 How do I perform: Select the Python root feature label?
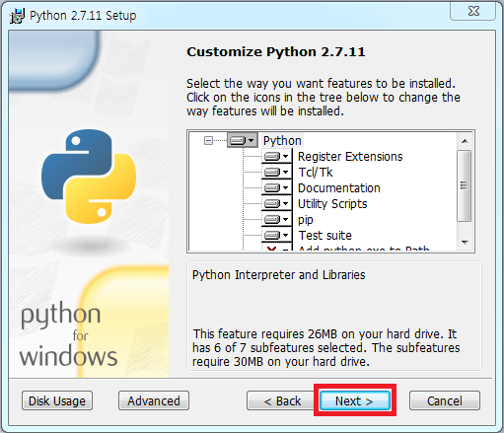click(282, 141)
